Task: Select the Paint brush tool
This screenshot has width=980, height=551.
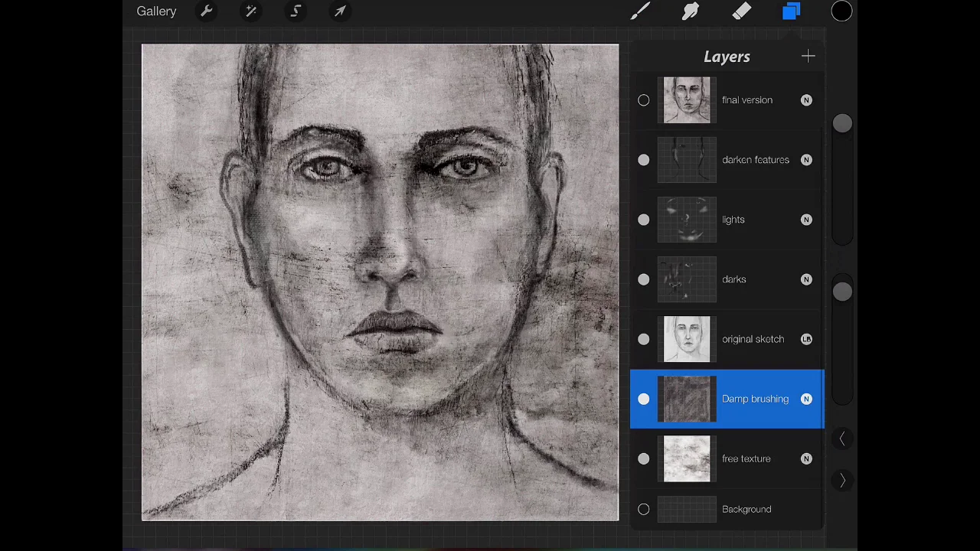Action: (641, 11)
